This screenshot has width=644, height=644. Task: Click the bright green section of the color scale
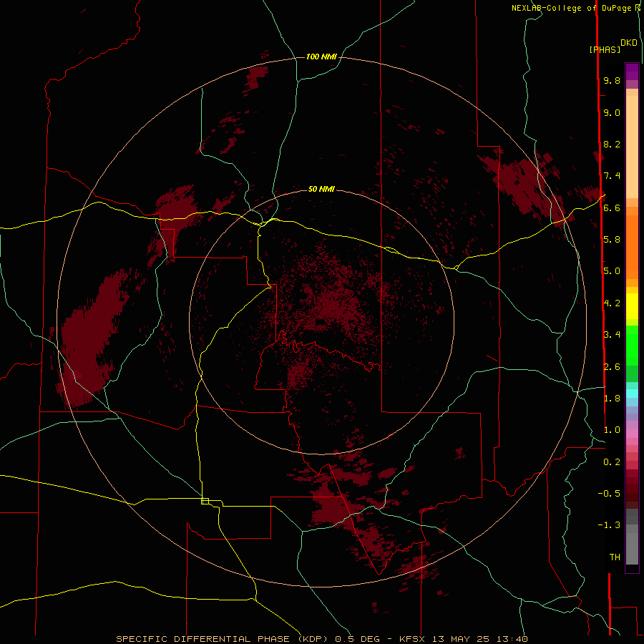pyautogui.click(x=632, y=345)
